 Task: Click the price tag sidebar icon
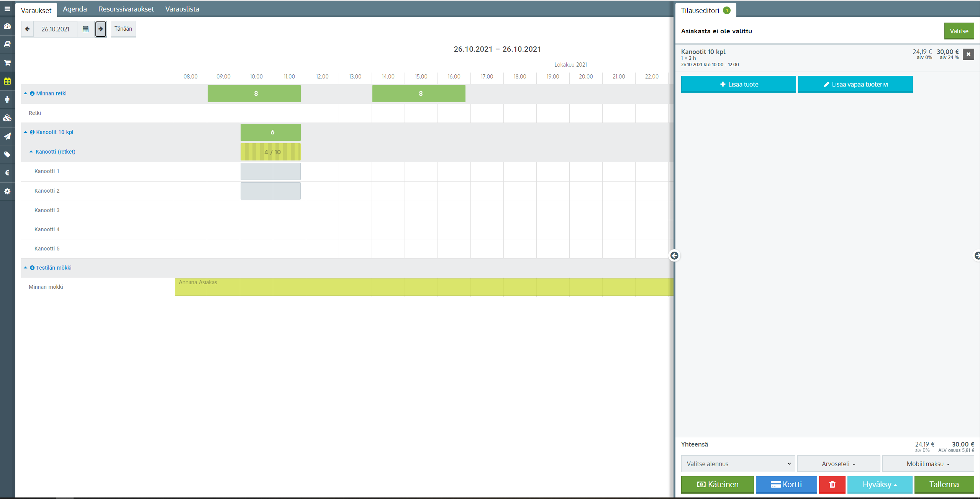pos(7,154)
